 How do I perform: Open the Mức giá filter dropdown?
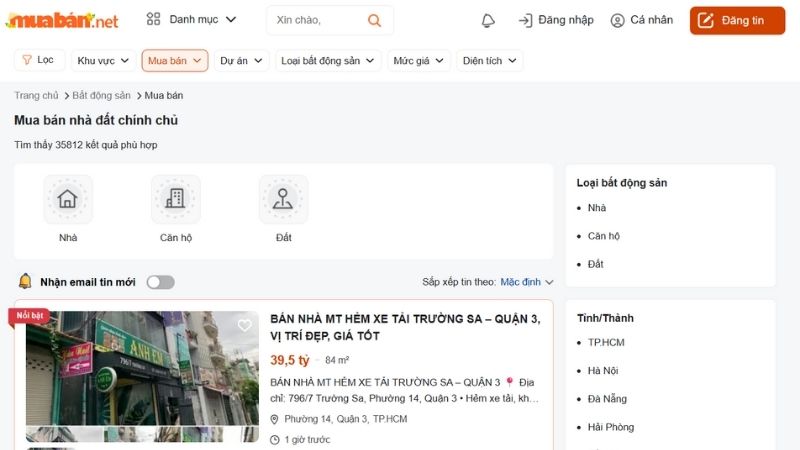pos(418,61)
